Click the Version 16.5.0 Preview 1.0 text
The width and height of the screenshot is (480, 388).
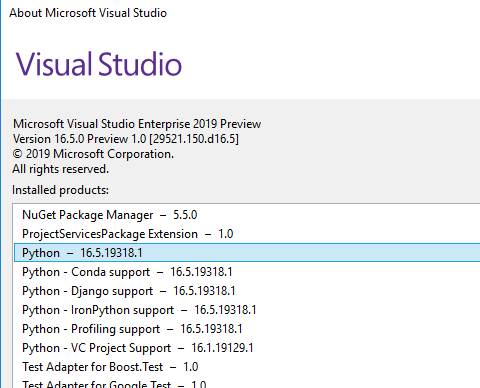pyautogui.click(x=126, y=139)
